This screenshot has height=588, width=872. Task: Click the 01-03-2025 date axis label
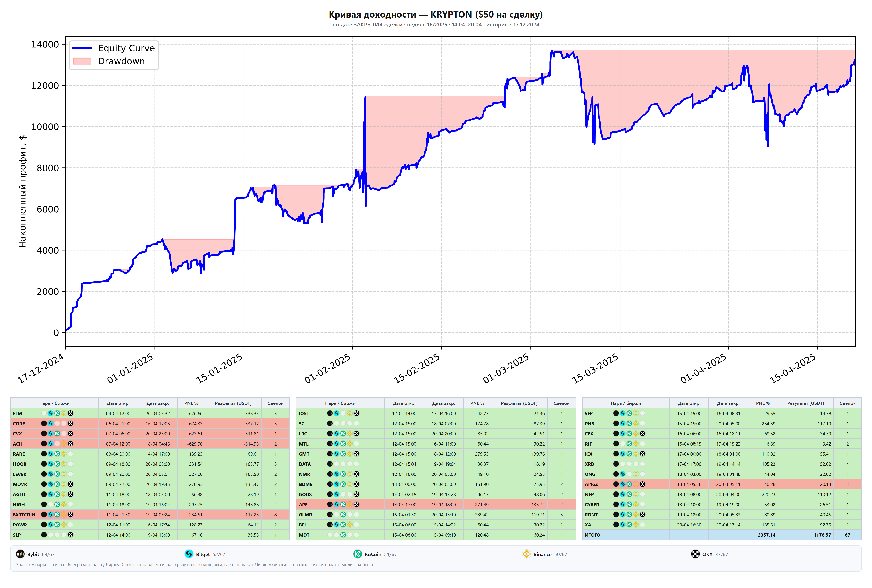tap(506, 368)
